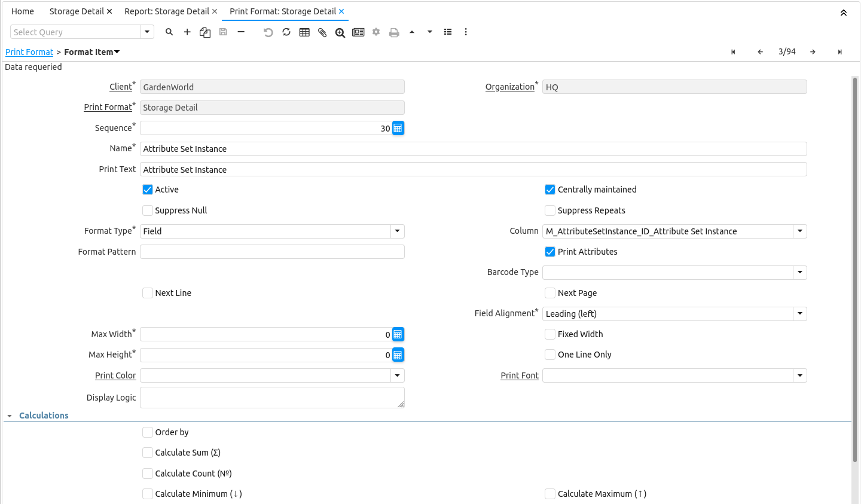Collapse the Calculations section
Viewport: 861px width, 504px height.
click(10, 416)
